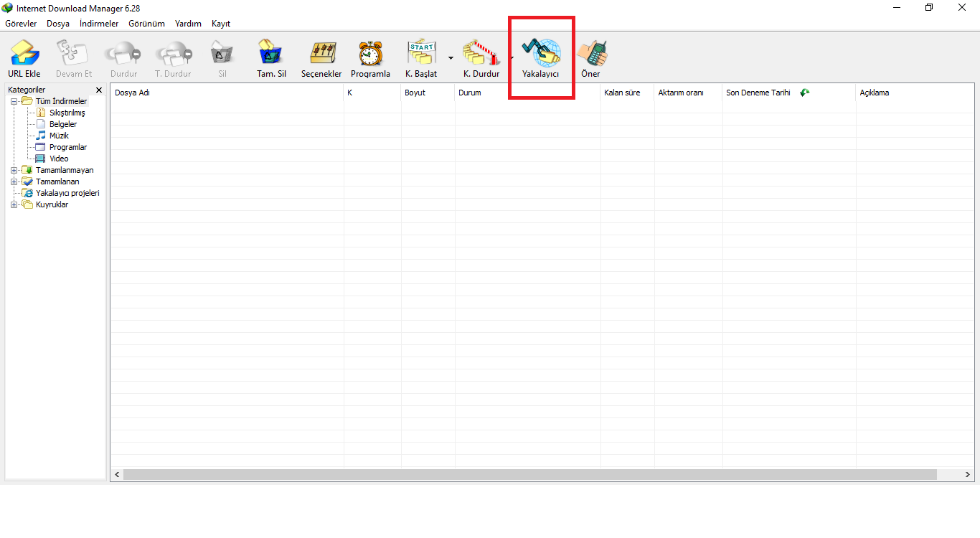Open the İndirmeler menu
Image resolution: width=980 pixels, height=538 pixels.
(99, 24)
